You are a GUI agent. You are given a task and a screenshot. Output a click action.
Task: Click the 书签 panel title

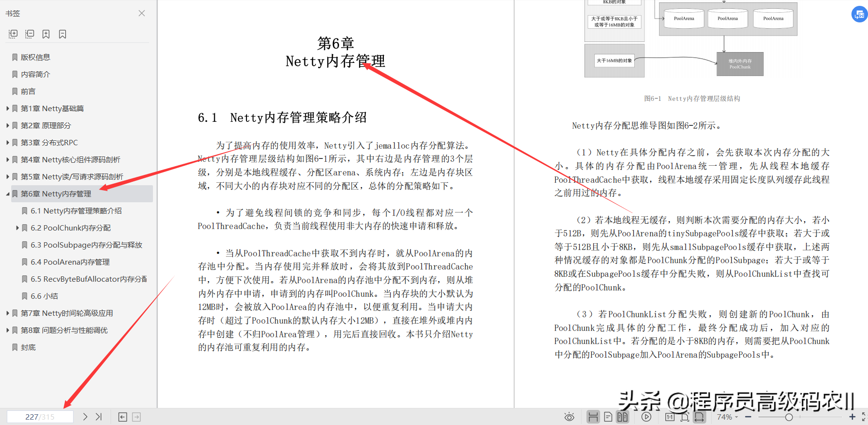click(x=13, y=13)
